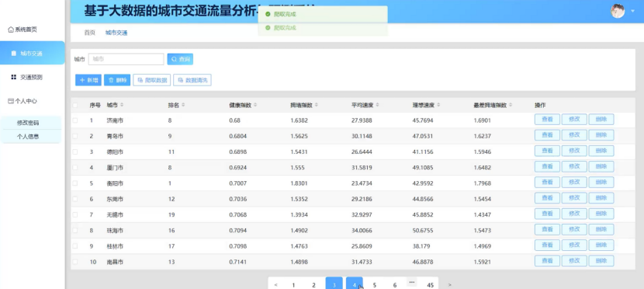Image resolution: width=644 pixels, height=289 pixels.
Task: Click the 平均速度 value 34.0066
Action: [362, 231]
